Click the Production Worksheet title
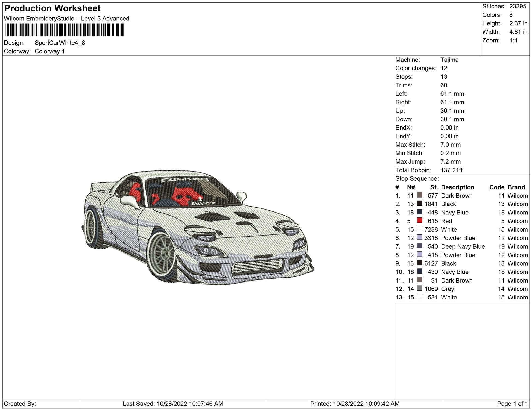 point(52,8)
